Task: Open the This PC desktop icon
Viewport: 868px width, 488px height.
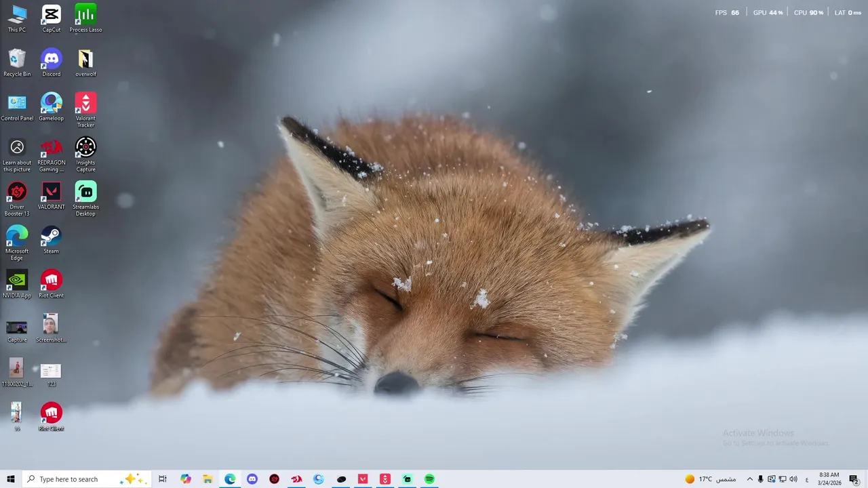Action: (17, 19)
